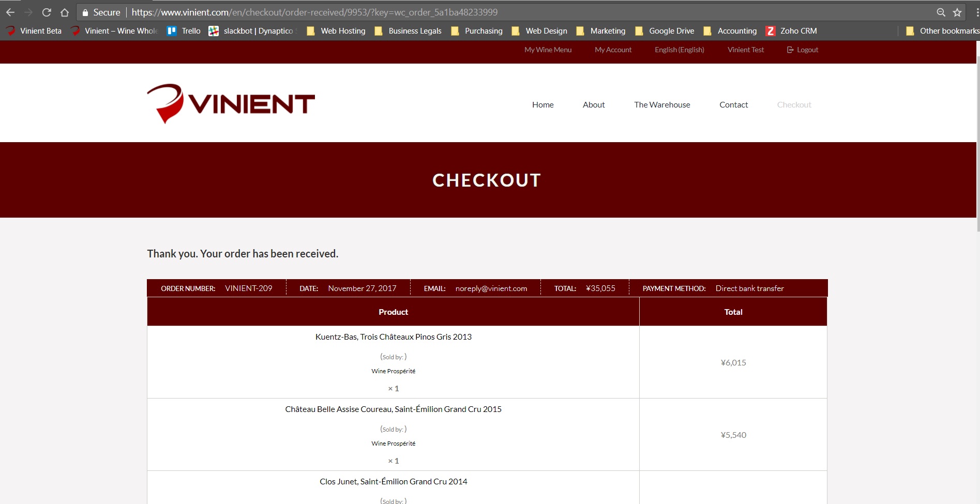Expand Google Drive bookmarks folder

pyautogui.click(x=665, y=31)
